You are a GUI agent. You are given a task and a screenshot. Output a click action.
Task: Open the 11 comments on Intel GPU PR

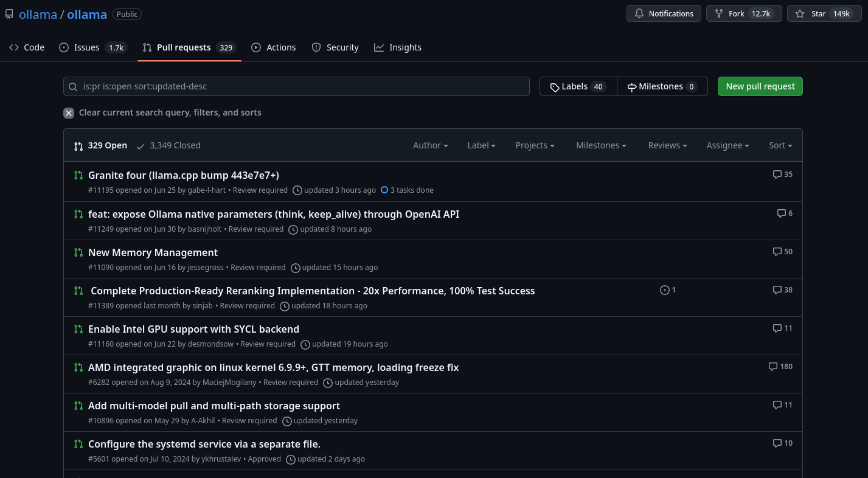point(783,328)
